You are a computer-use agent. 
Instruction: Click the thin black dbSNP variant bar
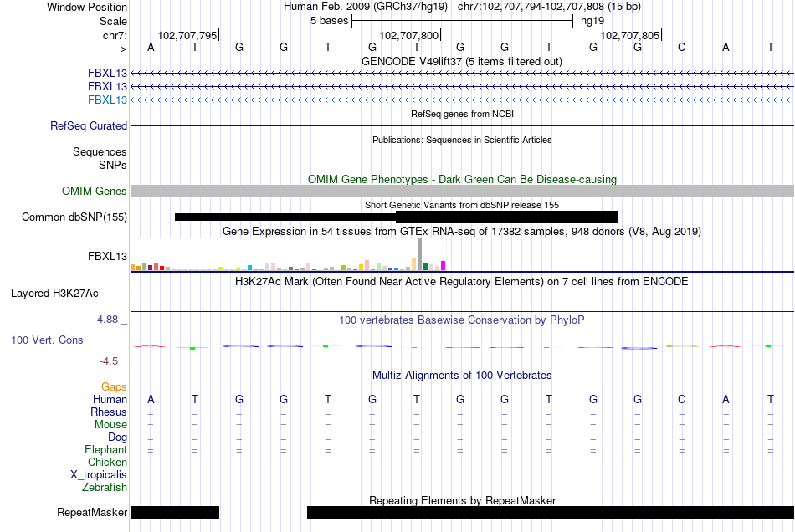coord(285,217)
